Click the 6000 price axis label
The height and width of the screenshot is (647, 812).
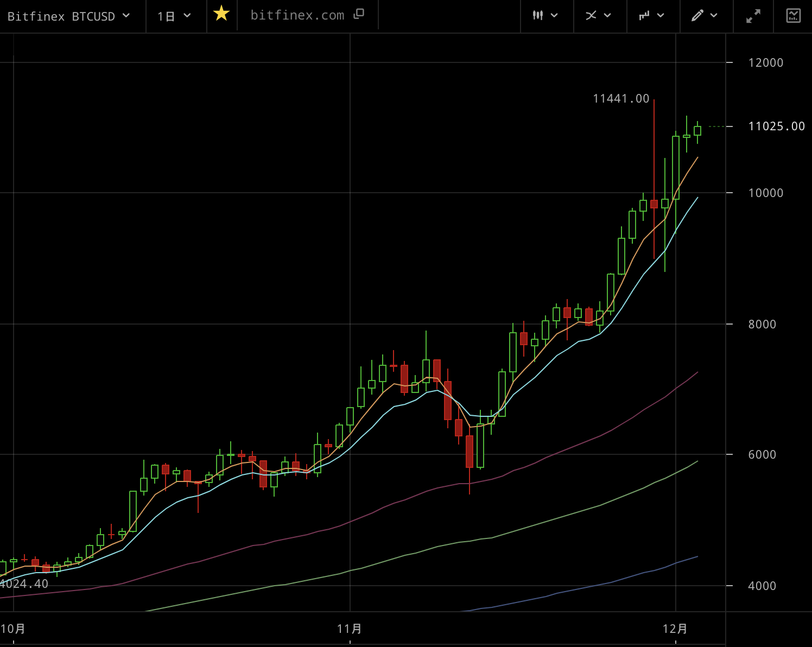(762, 455)
